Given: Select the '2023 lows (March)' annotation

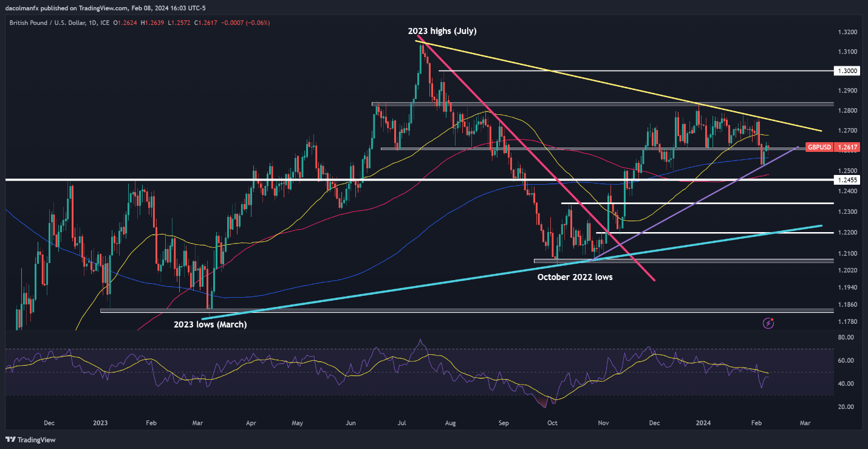Looking at the screenshot, I should pyautogui.click(x=210, y=324).
